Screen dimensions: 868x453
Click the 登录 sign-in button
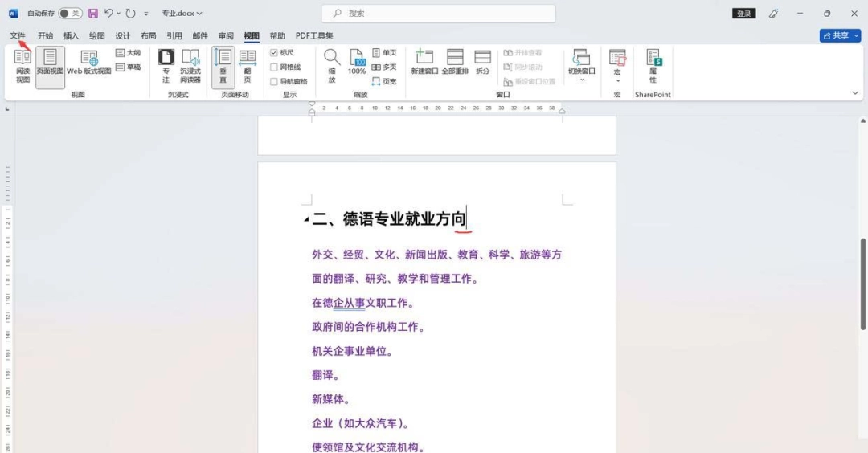[744, 14]
